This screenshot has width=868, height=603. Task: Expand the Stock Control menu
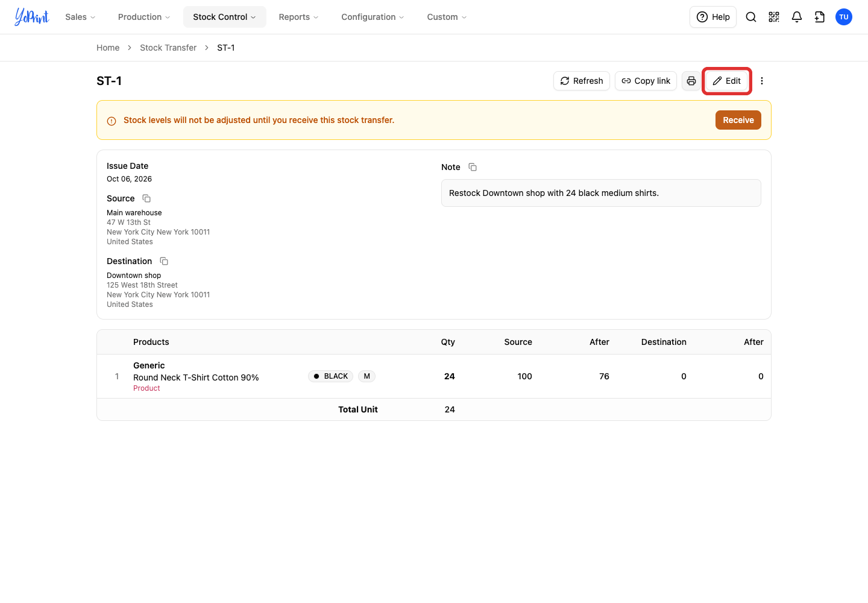point(224,17)
